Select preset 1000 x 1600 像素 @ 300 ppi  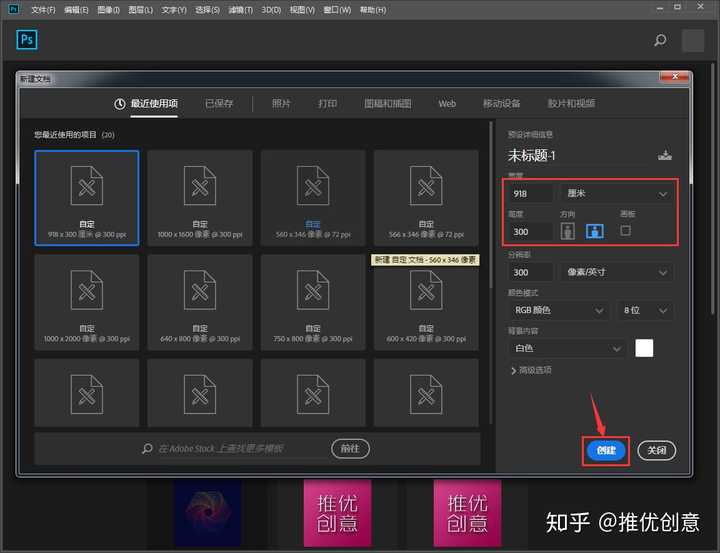pyautogui.click(x=200, y=198)
